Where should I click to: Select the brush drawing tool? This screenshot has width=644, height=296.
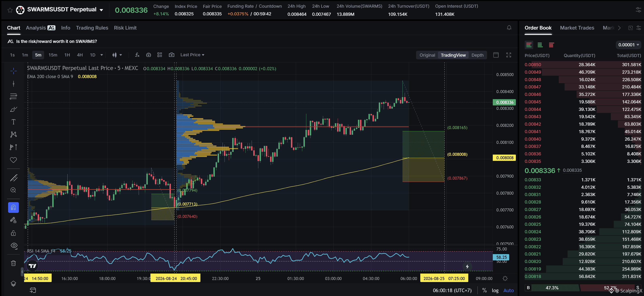pyautogui.click(x=14, y=109)
